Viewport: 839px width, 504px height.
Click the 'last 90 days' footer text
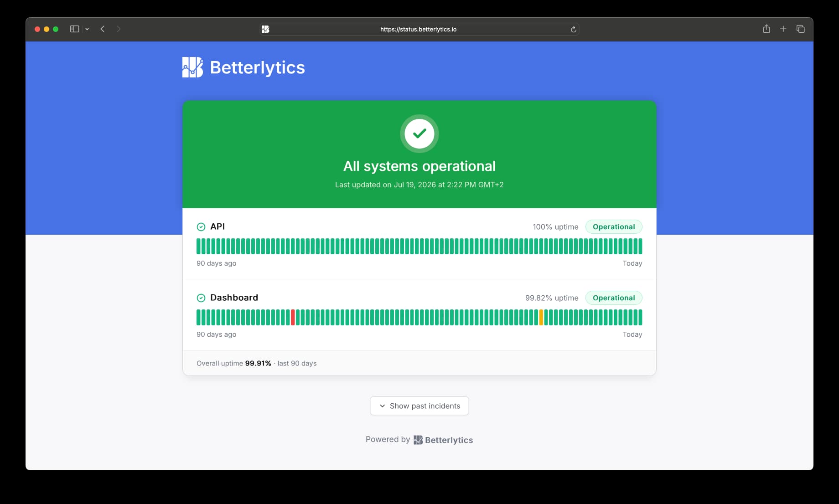(x=297, y=363)
